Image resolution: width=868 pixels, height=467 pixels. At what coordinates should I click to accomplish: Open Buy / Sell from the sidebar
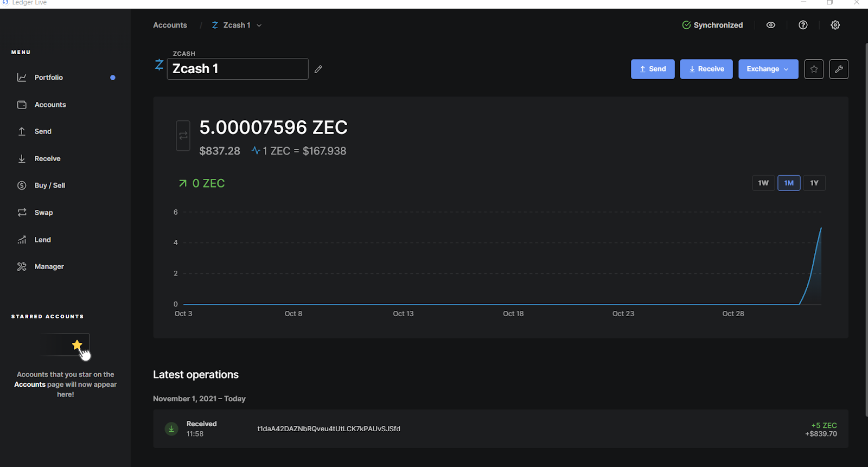pos(49,185)
